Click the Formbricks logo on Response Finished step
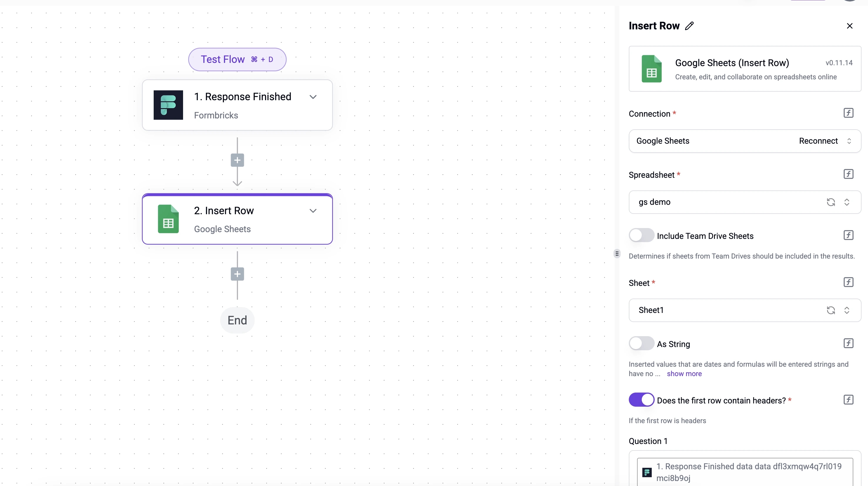Image resolution: width=868 pixels, height=486 pixels. 168,105
